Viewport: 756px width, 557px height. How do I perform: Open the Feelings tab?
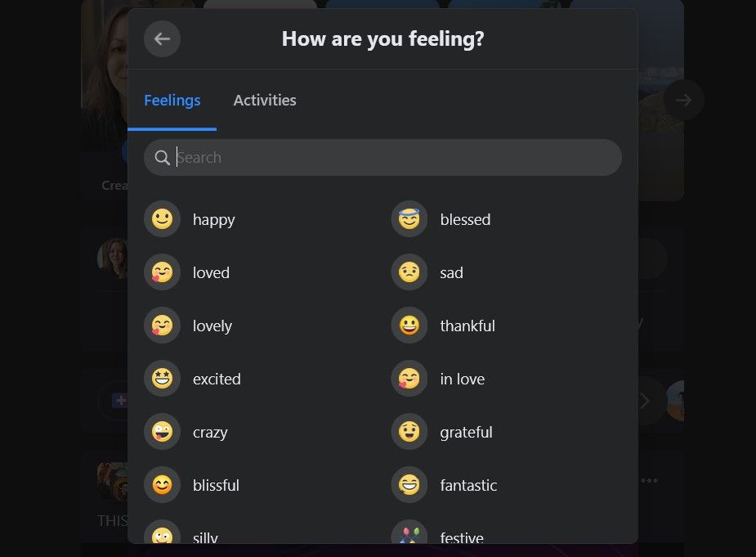click(172, 101)
